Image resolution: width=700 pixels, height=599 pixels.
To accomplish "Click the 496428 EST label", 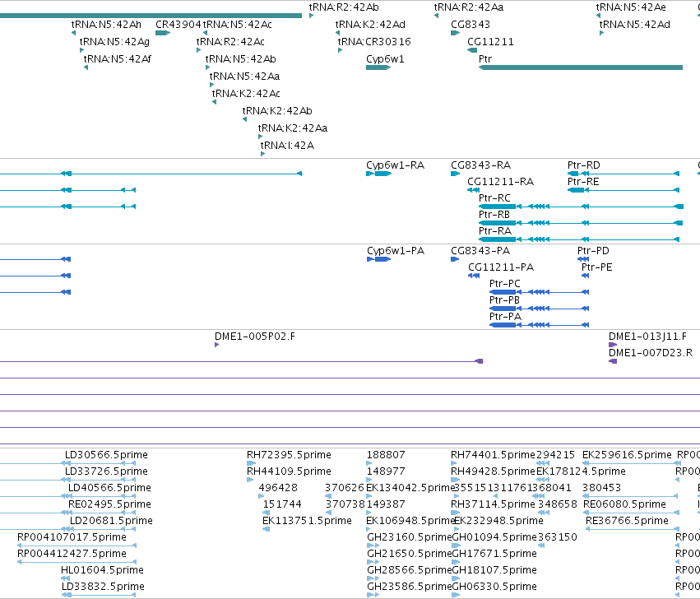I will point(278,488).
